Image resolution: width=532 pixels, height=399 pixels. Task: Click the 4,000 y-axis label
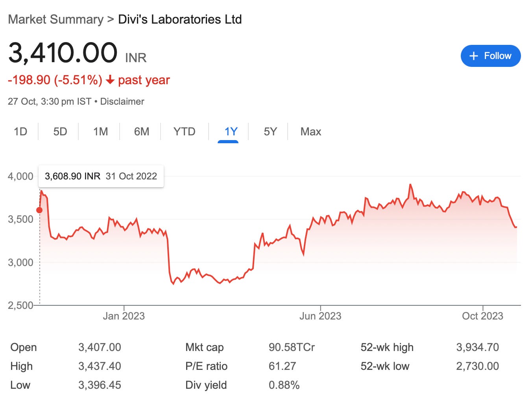point(20,176)
